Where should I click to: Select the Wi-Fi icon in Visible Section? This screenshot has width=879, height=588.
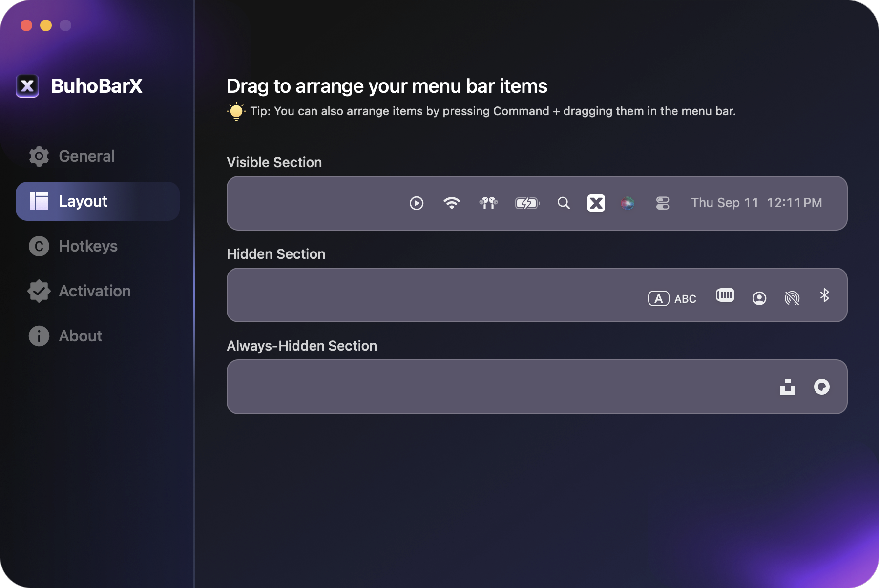pos(452,203)
